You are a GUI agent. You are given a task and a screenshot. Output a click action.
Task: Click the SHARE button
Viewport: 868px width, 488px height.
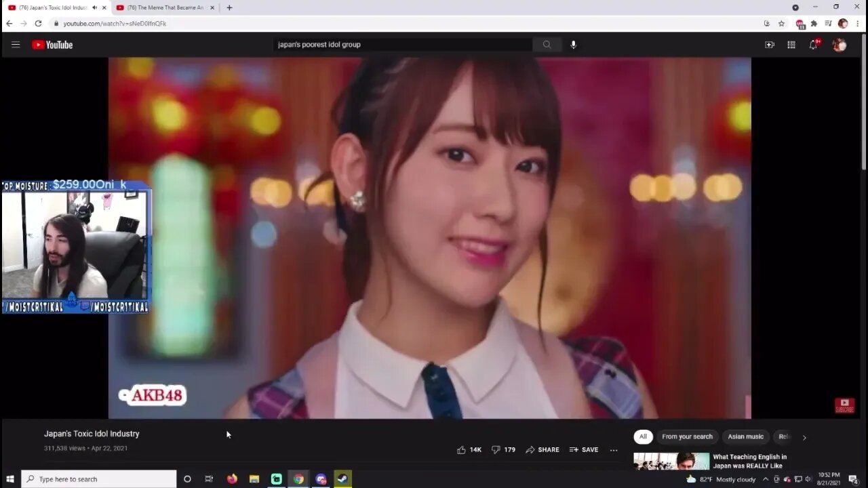click(542, 449)
